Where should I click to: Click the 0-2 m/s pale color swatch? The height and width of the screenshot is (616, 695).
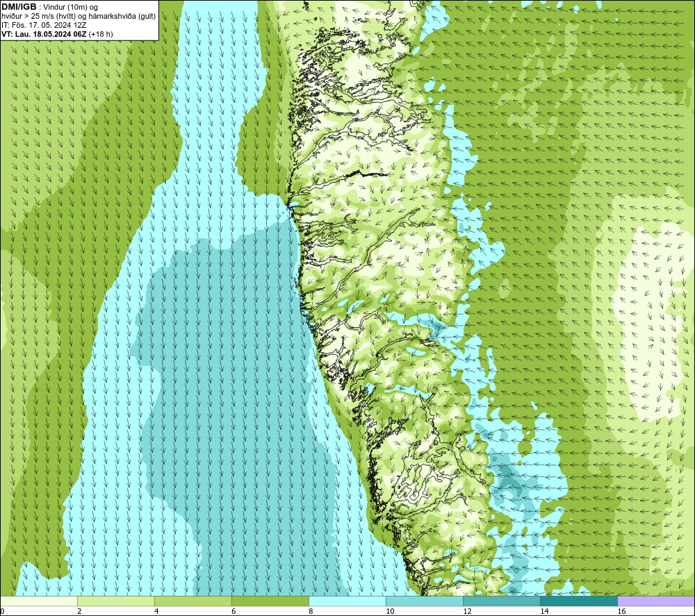tap(38, 601)
